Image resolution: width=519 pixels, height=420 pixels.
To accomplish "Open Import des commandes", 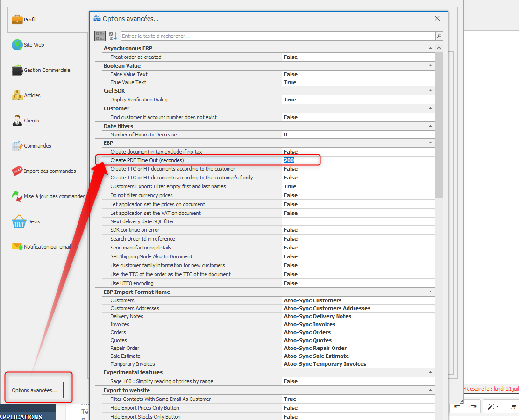I will pos(44,171).
